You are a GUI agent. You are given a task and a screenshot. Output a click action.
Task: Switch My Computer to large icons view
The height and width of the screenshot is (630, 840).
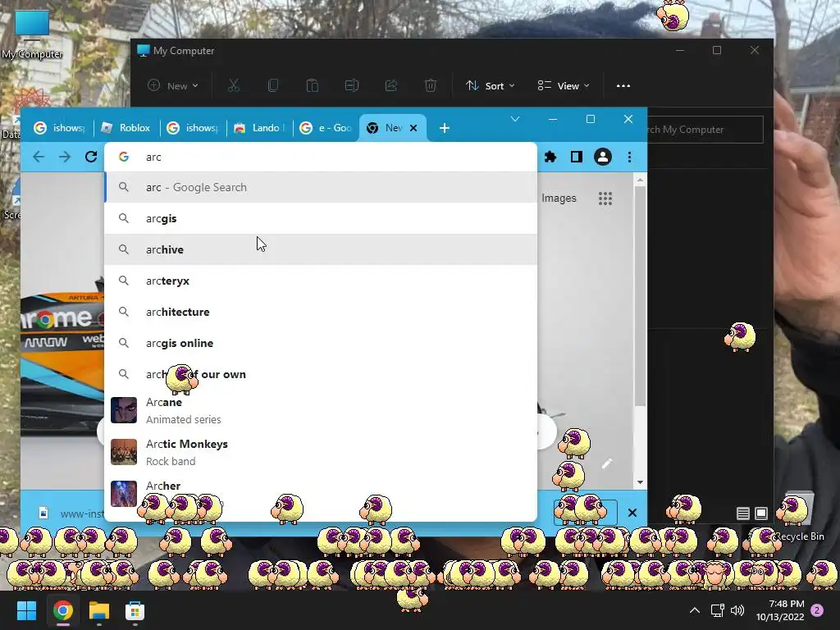(x=761, y=514)
